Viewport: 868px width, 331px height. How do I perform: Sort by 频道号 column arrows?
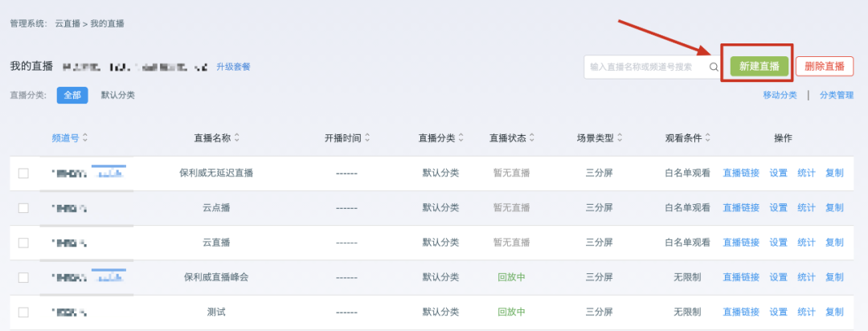pos(85,138)
